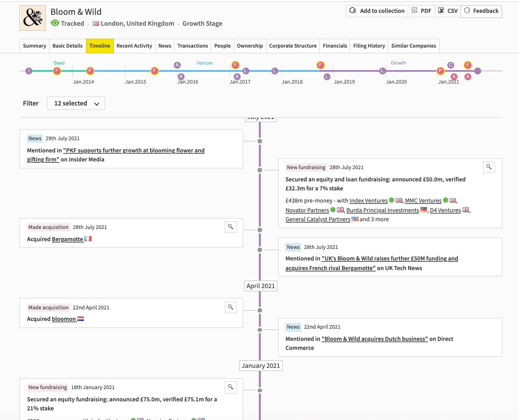Open D4 Ventures investor link

446,210
